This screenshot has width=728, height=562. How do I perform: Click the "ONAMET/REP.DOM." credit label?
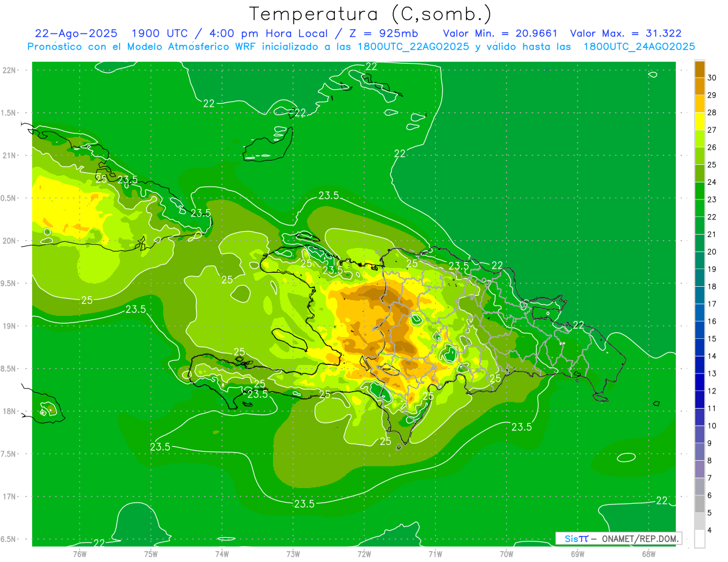(x=641, y=538)
